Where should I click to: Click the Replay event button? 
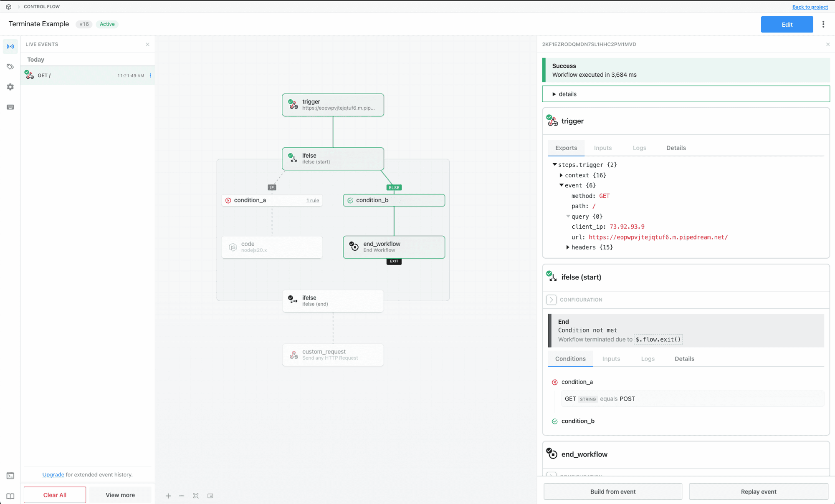[758, 491]
